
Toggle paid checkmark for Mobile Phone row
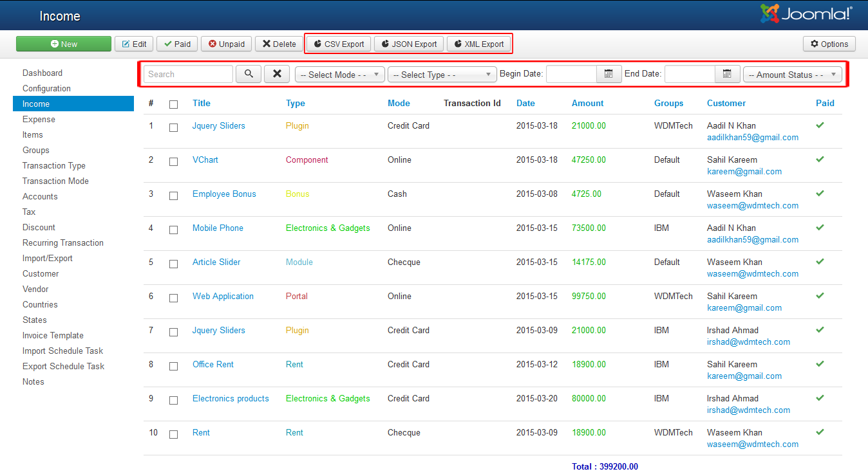click(820, 227)
